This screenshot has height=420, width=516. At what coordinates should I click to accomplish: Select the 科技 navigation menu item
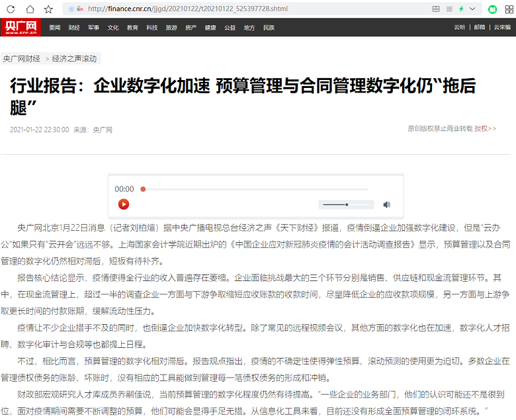[152, 28]
